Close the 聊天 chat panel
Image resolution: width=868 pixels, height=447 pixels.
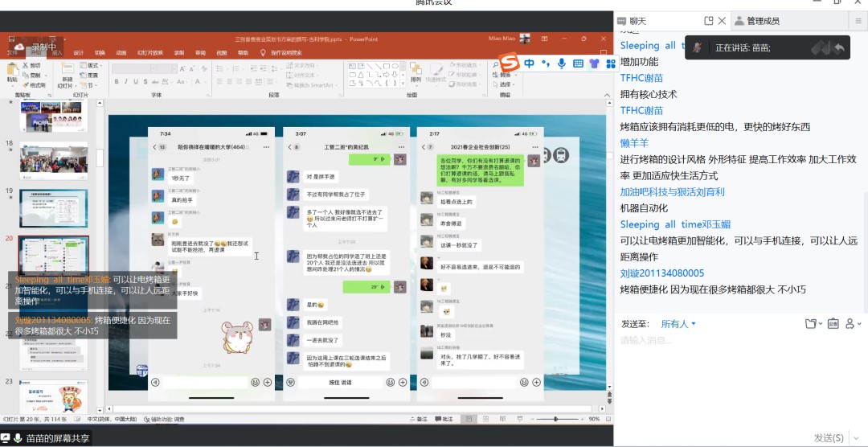point(722,21)
